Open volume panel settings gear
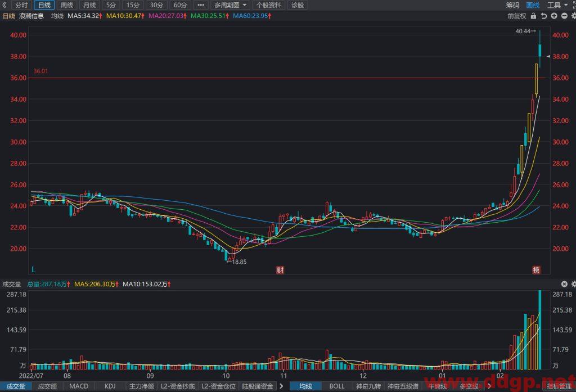This screenshot has width=576, height=392. point(573,284)
